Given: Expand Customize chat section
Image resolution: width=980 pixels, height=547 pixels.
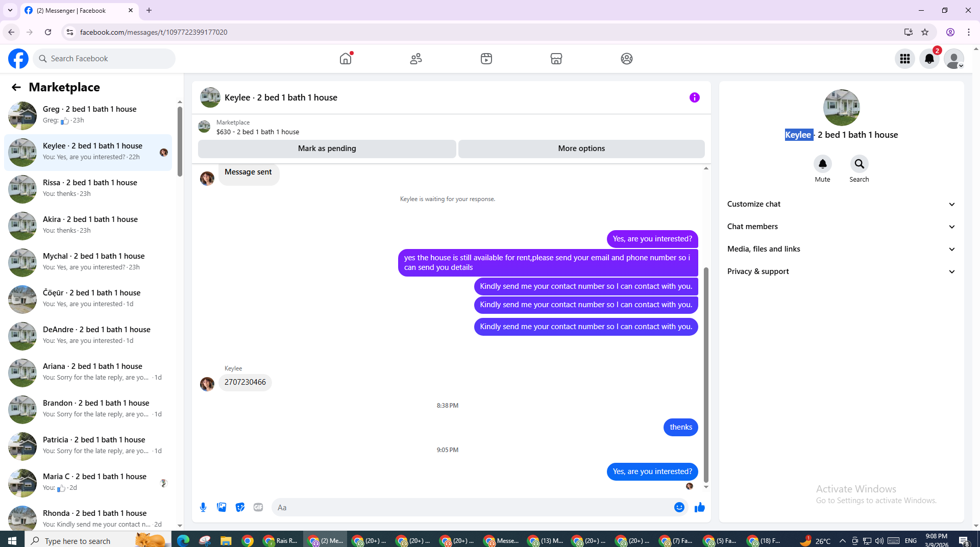Looking at the screenshot, I should pyautogui.click(x=841, y=204).
